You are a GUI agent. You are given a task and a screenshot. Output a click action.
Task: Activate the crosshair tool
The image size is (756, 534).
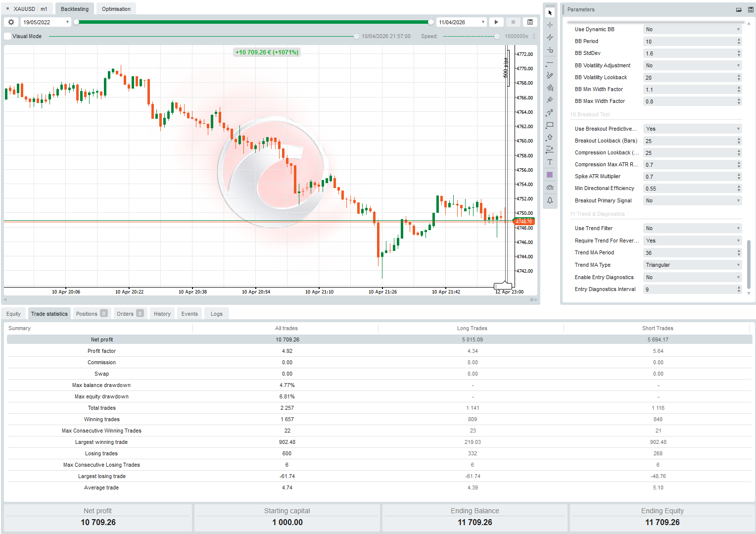pyautogui.click(x=550, y=24)
